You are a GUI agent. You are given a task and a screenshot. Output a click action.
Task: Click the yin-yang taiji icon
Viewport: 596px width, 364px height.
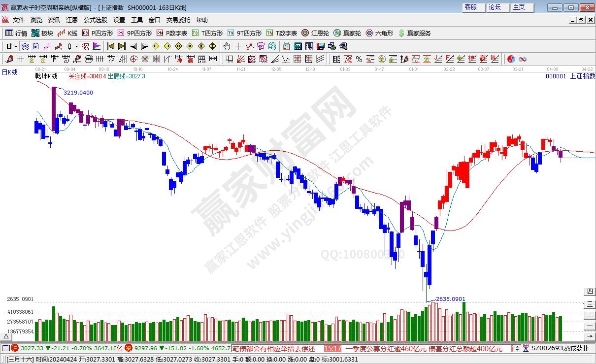pyautogui.click(x=511, y=59)
